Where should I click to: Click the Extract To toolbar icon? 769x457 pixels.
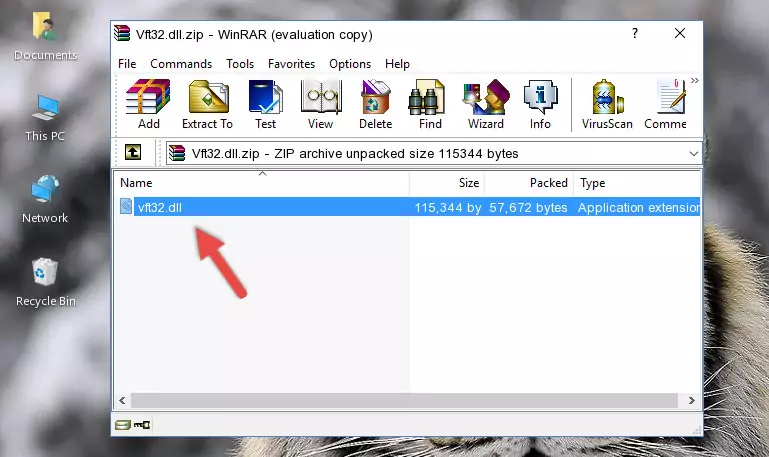click(x=207, y=105)
